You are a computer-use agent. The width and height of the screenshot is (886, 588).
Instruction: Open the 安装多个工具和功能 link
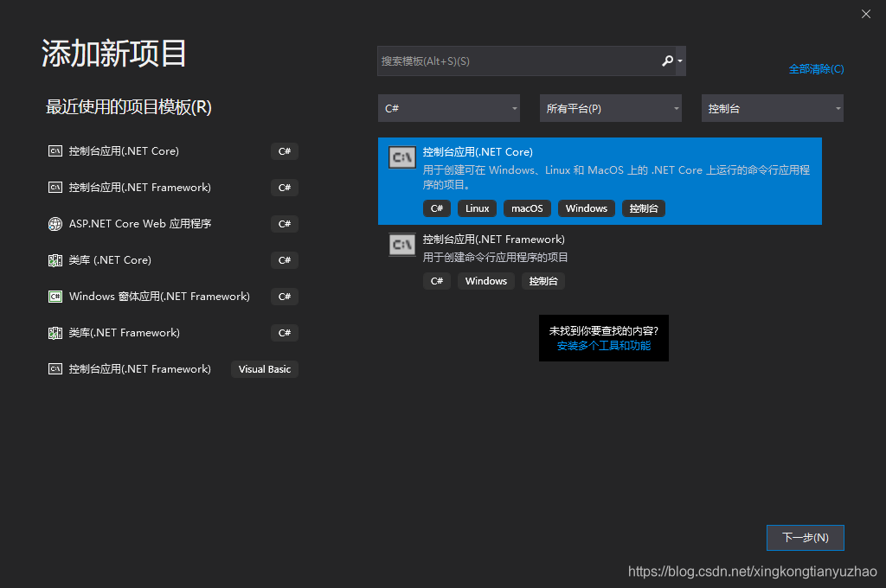click(x=603, y=346)
